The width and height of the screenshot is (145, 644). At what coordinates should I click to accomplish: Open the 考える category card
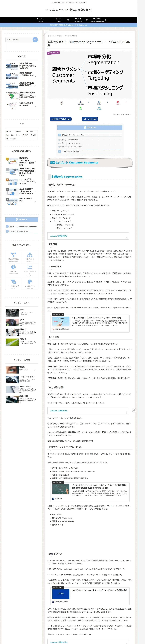pos(22,323)
